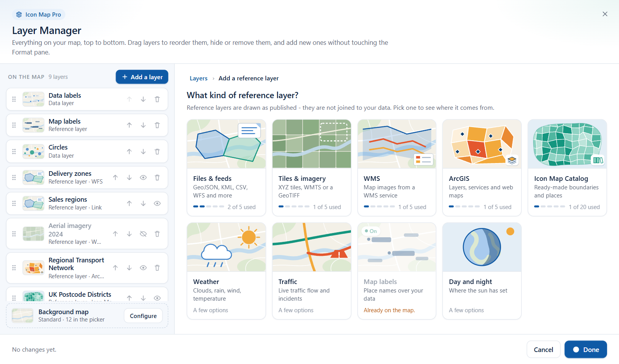Close the Layer Manager with X
619x364 pixels.
(x=605, y=14)
